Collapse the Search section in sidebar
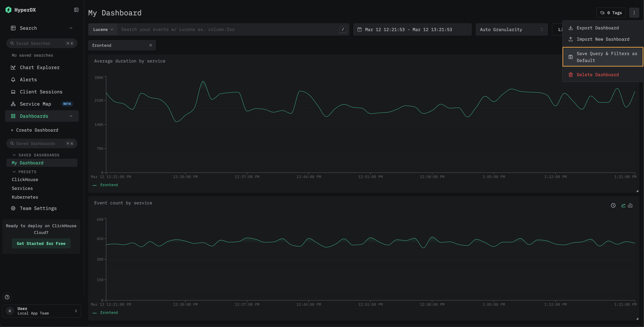644x327 pixels. [x=71, y=28]
